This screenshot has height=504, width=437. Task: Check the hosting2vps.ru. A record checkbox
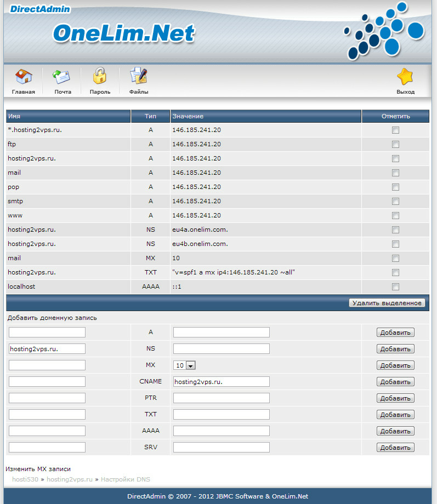pyautogui.click(x=395, y=158)
